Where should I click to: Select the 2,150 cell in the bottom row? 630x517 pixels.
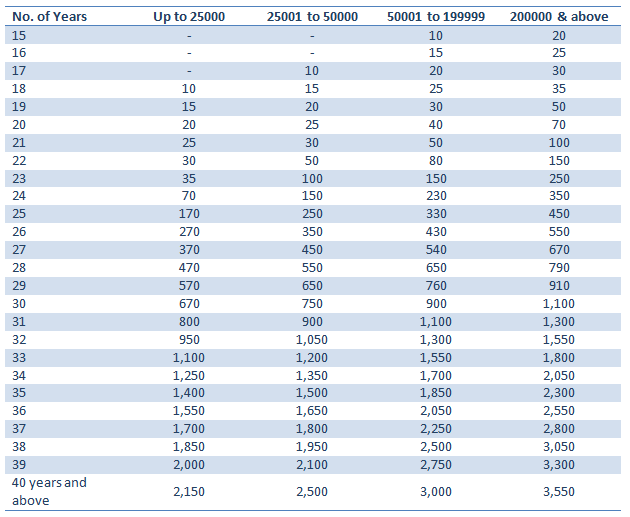tap(188, 492)
